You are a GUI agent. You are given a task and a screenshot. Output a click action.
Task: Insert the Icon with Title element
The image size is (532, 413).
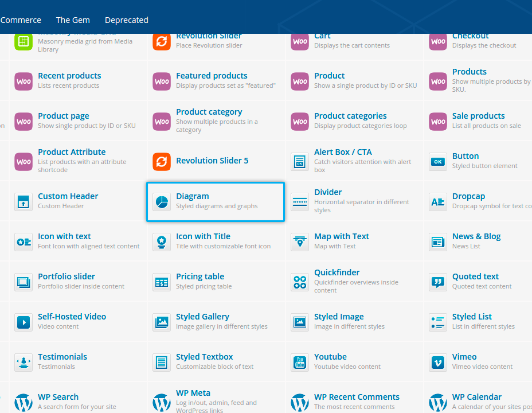[203, 236]
